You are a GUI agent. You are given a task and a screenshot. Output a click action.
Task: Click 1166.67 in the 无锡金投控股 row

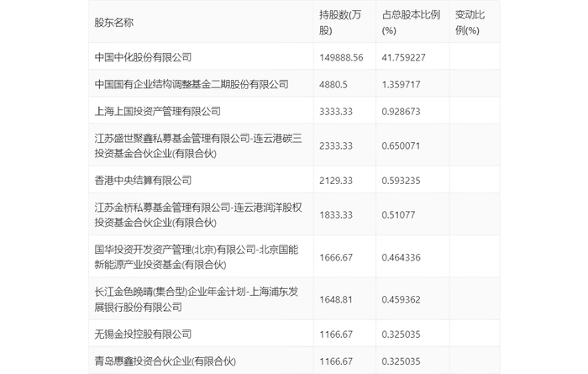[x=336, y=334]
